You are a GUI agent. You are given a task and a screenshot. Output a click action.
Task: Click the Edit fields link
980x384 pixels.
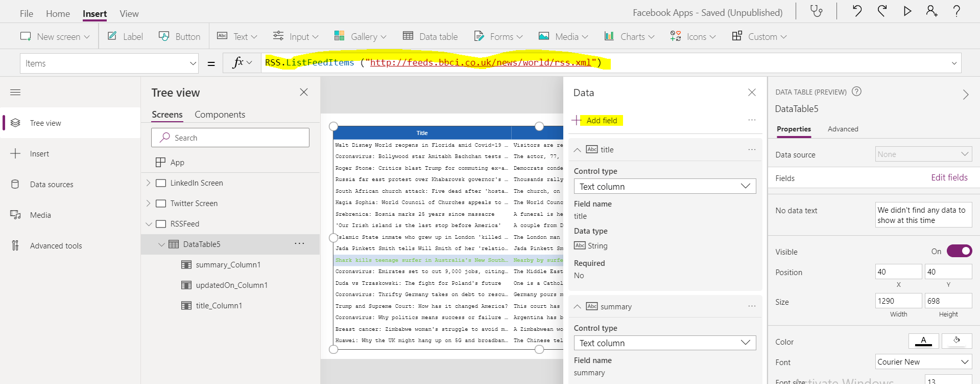coord(949,177)
